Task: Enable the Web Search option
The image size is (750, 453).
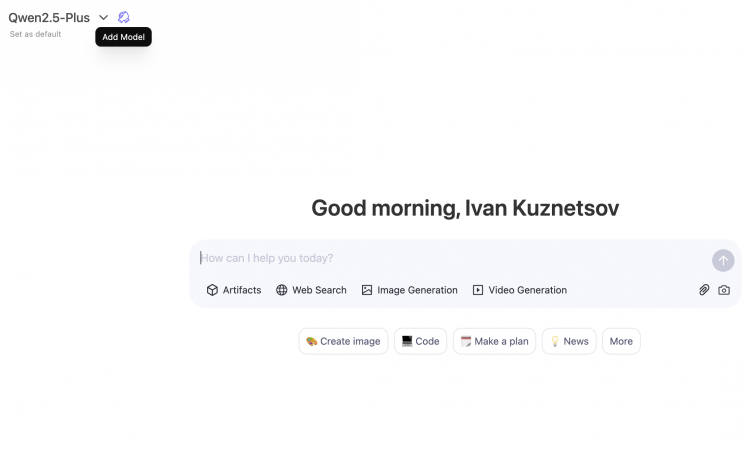Action: [x=311, y=290]
